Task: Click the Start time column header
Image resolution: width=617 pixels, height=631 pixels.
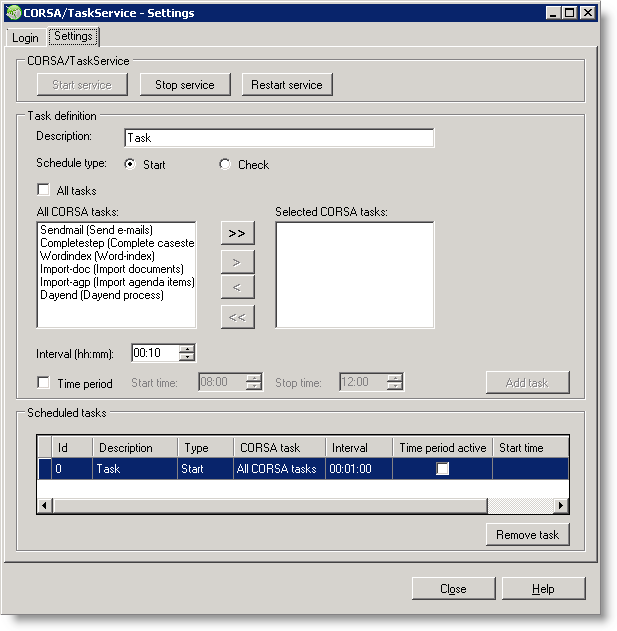Action: [530, 447]
